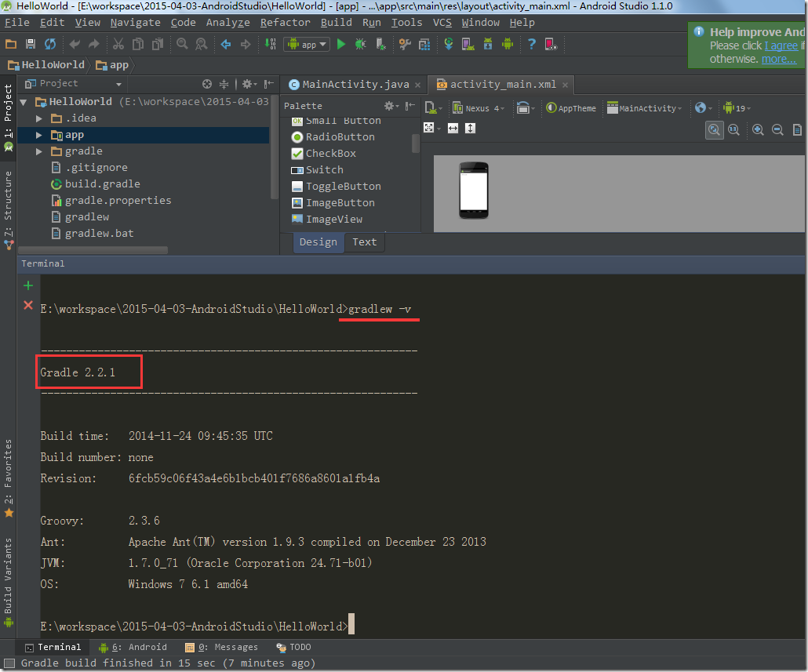
Task: Toggle the Project side tool window strip button
Action: tap(9, 118)
